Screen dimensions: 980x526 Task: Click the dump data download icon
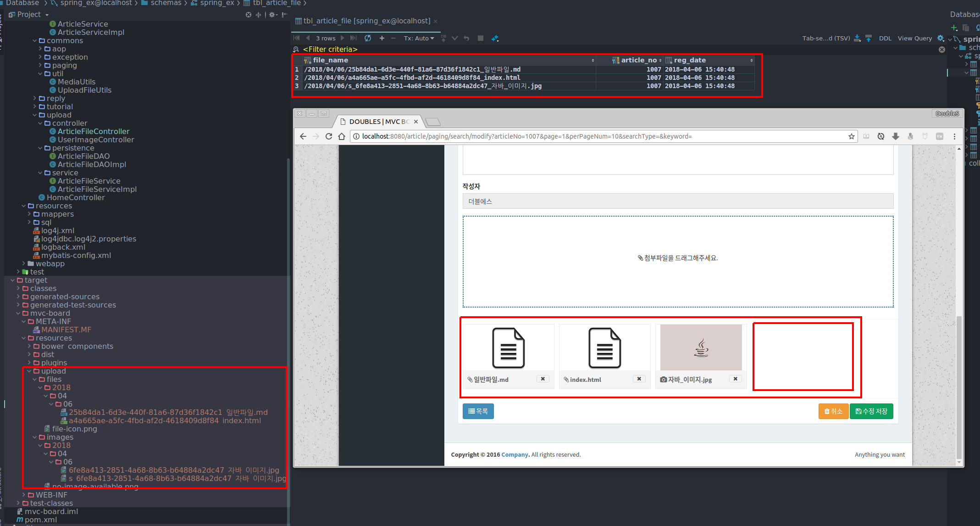click(x=857, y=38)
